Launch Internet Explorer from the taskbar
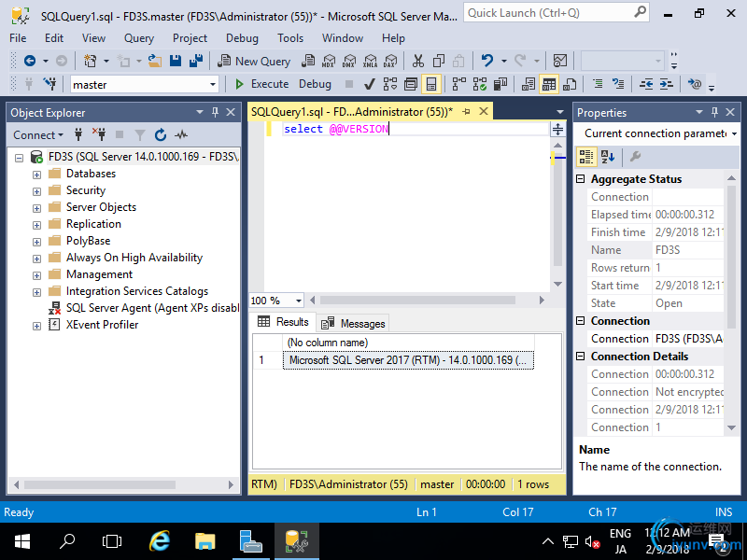The height and width of the screenshot is (560, 747). (x=160, y=541)
